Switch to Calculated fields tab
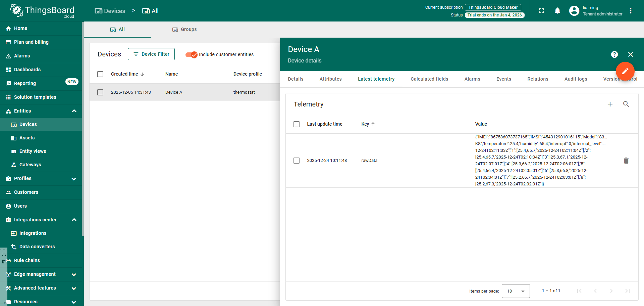This screenshot has width=644, height=306. point(429,79)
